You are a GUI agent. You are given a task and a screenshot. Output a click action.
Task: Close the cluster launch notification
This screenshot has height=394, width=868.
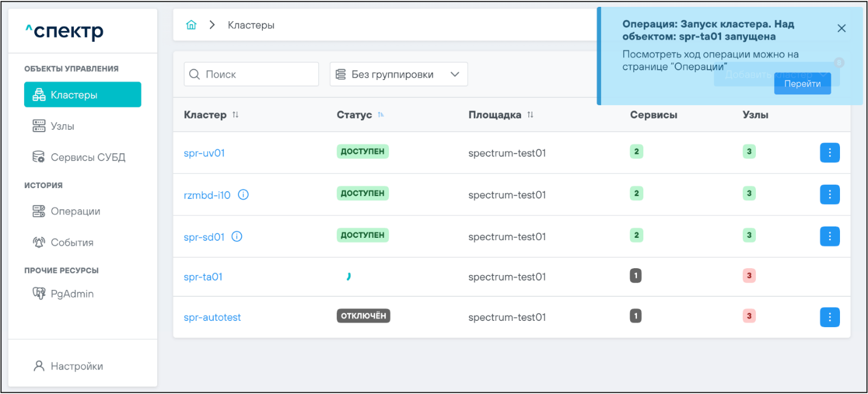pos(841,29)
